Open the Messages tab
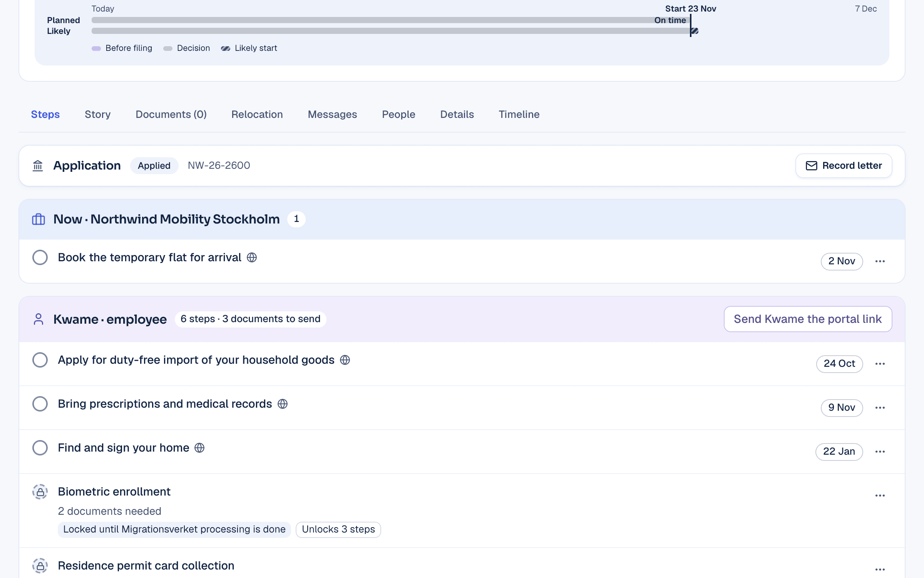Image resolution: width=924 pixels, height=578 pixels. tap(333, 114)
